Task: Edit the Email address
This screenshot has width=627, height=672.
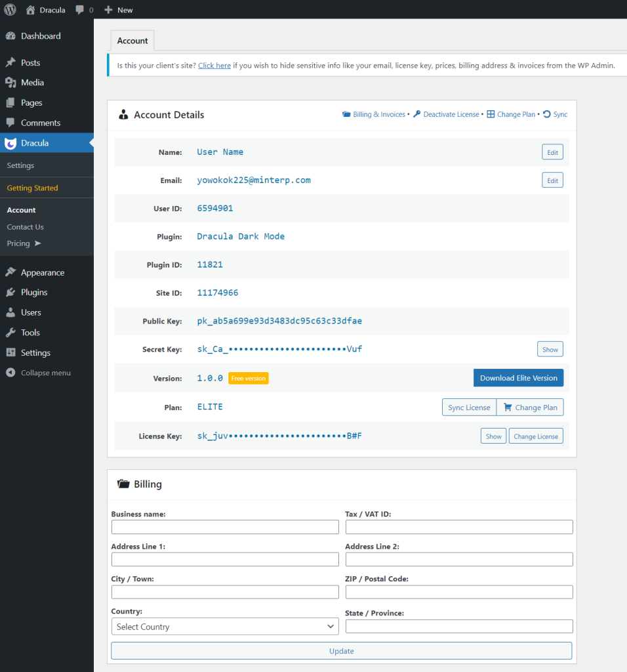Action: tap(552, 180)
